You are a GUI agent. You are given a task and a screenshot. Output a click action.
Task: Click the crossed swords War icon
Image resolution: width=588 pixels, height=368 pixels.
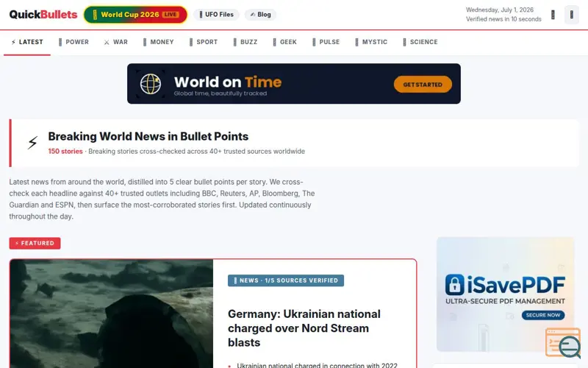pos(107,42)
